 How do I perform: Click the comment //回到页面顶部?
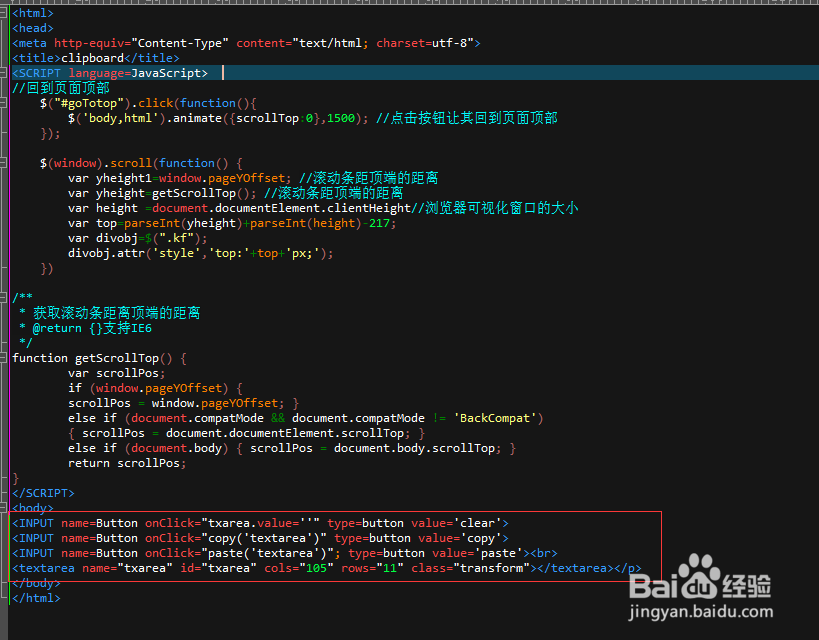[61, 88]
